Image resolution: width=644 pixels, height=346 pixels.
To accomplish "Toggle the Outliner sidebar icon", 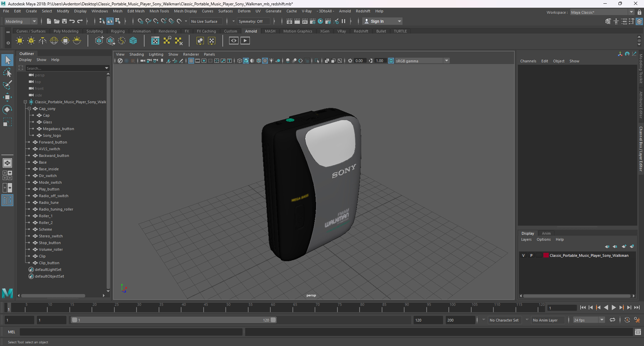I will pos(7,200).
